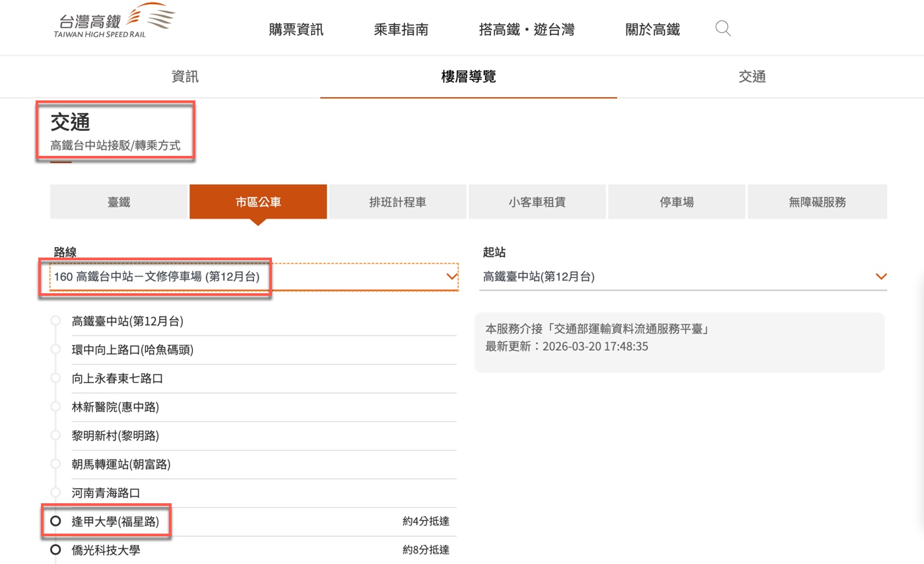Open the search magnifier icon
Image resolution: width=924 pixels, height=564 pixels.
tap(723, 28)
